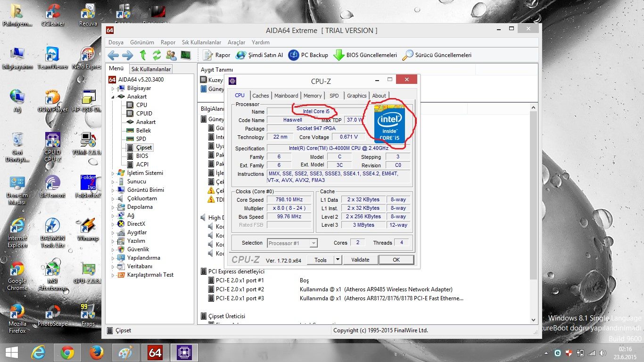The image size is (644, 362).
Task: Open the Dosya menu
Action: click(x=116, y=42)
